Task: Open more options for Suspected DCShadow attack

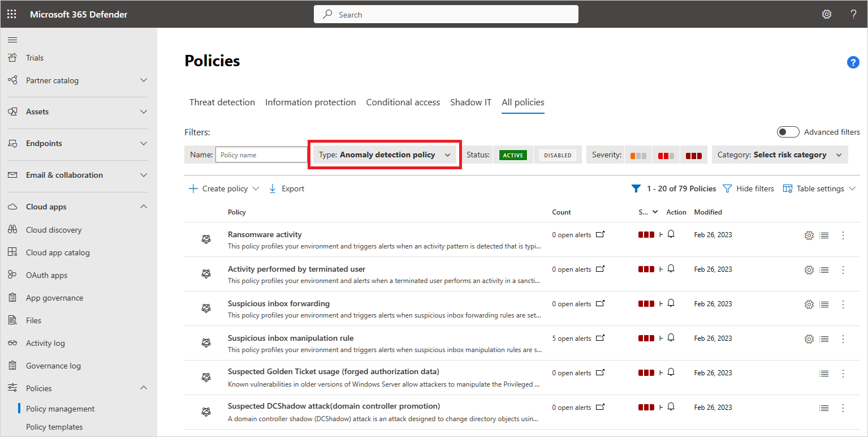Action: coord(843,408)
